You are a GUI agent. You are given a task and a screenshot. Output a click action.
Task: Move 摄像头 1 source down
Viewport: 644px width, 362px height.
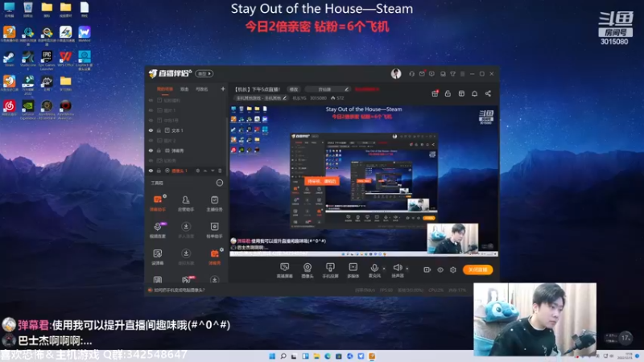pyautogui.click(x=213, y=171)
